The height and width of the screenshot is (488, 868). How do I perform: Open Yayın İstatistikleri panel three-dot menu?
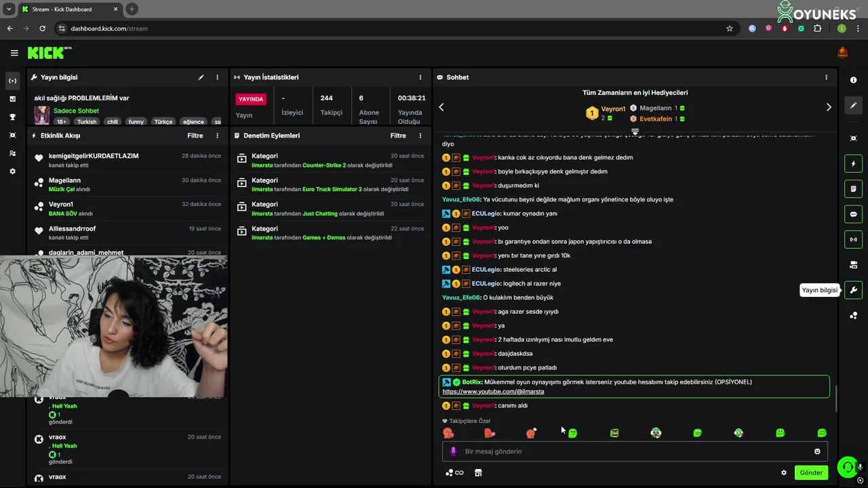pyautogui.click(x=420, y=77)
